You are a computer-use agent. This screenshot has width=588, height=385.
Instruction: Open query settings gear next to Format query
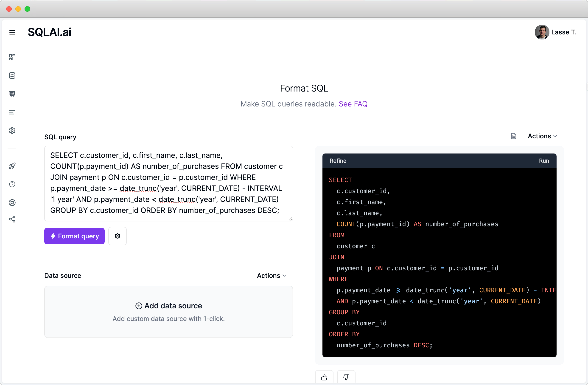click(117, 236)
